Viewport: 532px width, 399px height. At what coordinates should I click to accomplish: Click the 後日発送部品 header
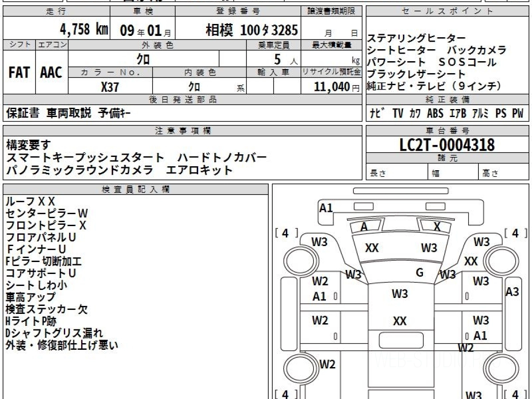point(183,100)
